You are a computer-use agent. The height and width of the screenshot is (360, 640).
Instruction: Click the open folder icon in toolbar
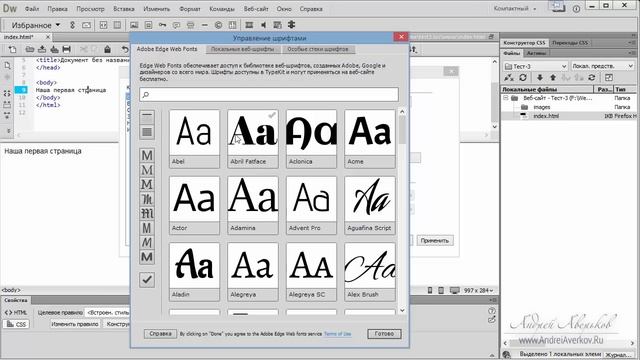click(x=29, y=49)
